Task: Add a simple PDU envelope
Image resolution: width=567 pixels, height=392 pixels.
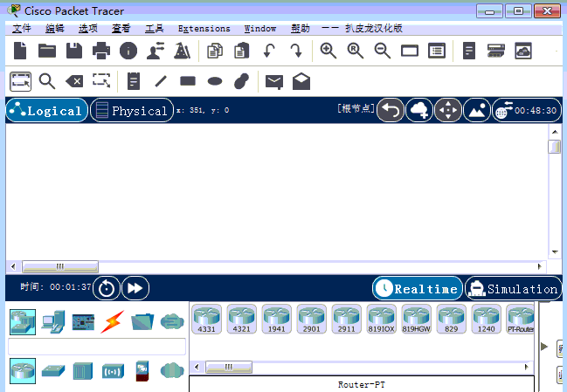Action: pos(274,82)
